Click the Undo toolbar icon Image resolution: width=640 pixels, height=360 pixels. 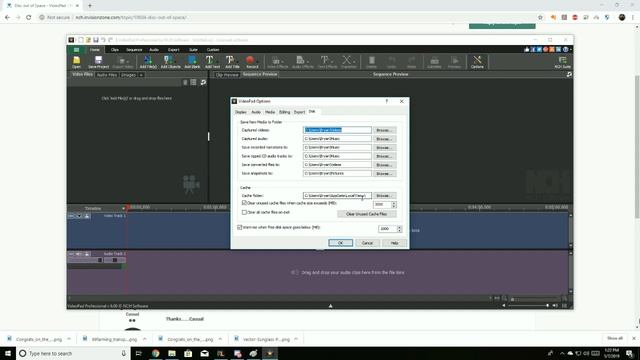coord(391,62)
